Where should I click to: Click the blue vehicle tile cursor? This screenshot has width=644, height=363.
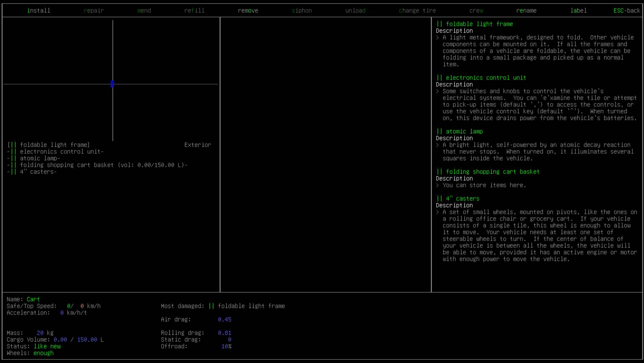click(x=112, y=84)
